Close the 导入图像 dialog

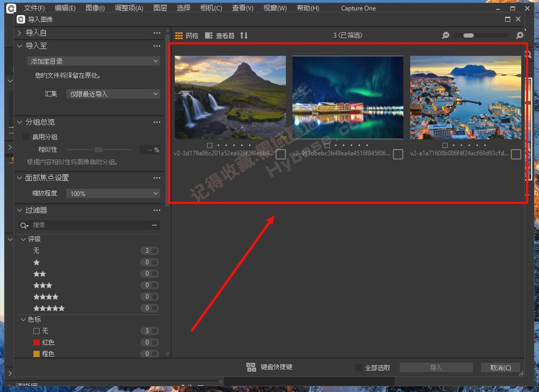click(x=518, y=19)
